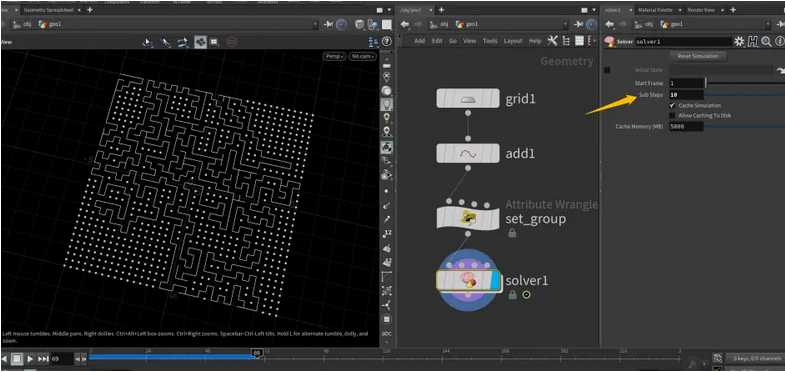Go back in parameter pane navigation arrow

click(x=609, y=24)
